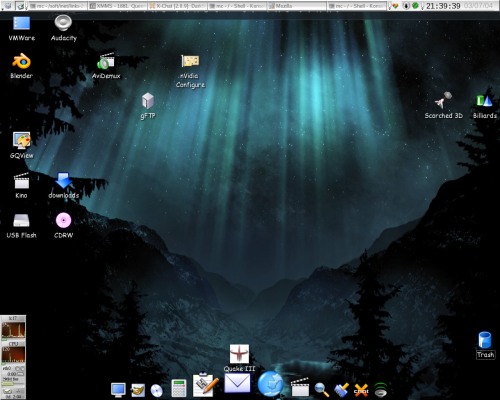Viewport: 500px width, 400px height.
Task: Click the monitor icon in the dock
Action: (118, 390)
